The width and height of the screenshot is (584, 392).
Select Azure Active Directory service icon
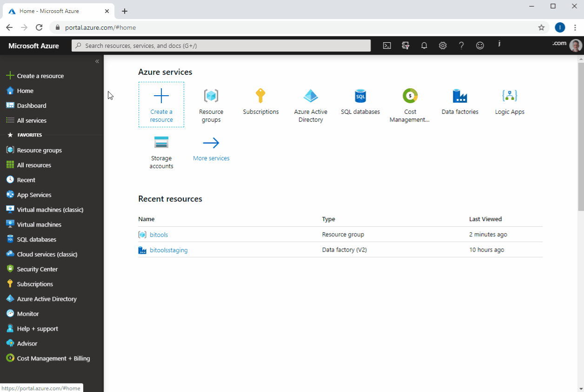click(x=310, y=96)
